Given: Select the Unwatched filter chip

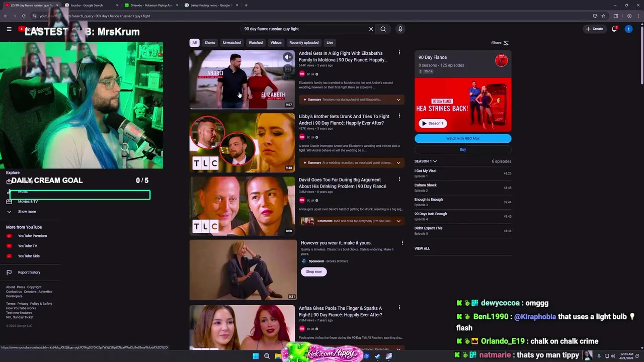Looking at the screenshot, I should click(x=232, y=43).
